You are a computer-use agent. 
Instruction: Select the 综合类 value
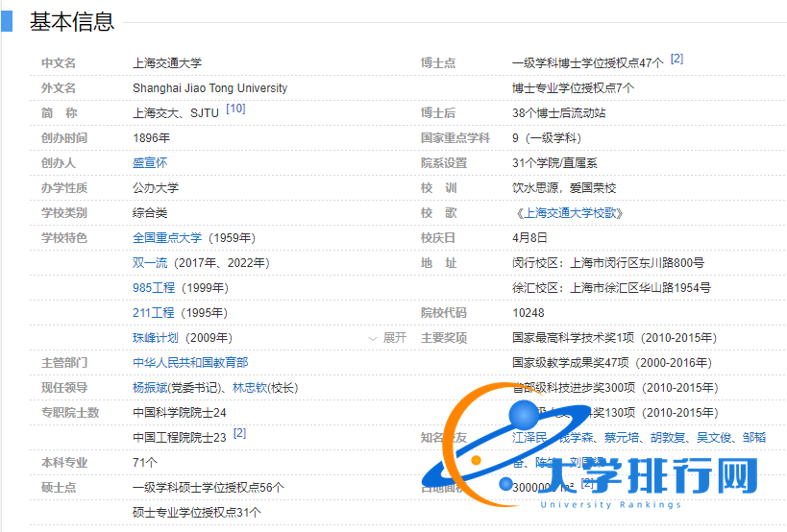point(150,213)
